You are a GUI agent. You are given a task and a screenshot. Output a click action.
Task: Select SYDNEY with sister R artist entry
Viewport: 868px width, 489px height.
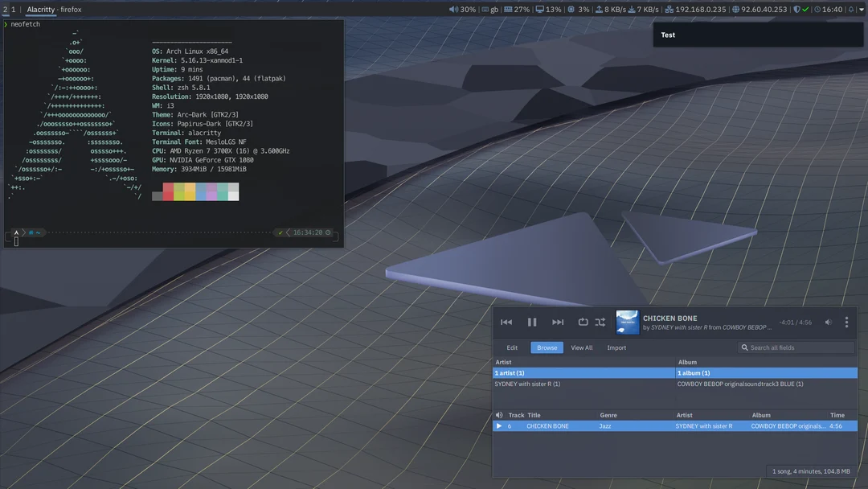tap(528, 384)
